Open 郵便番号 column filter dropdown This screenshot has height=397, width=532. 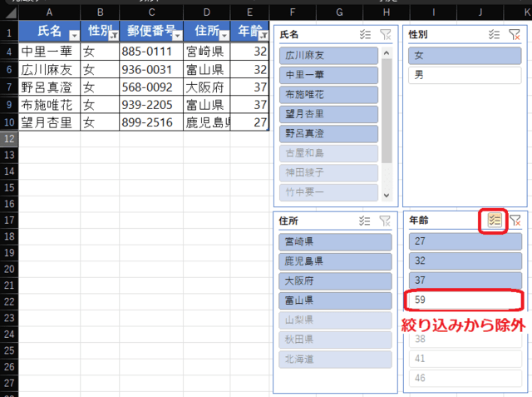tap(177, 35)
